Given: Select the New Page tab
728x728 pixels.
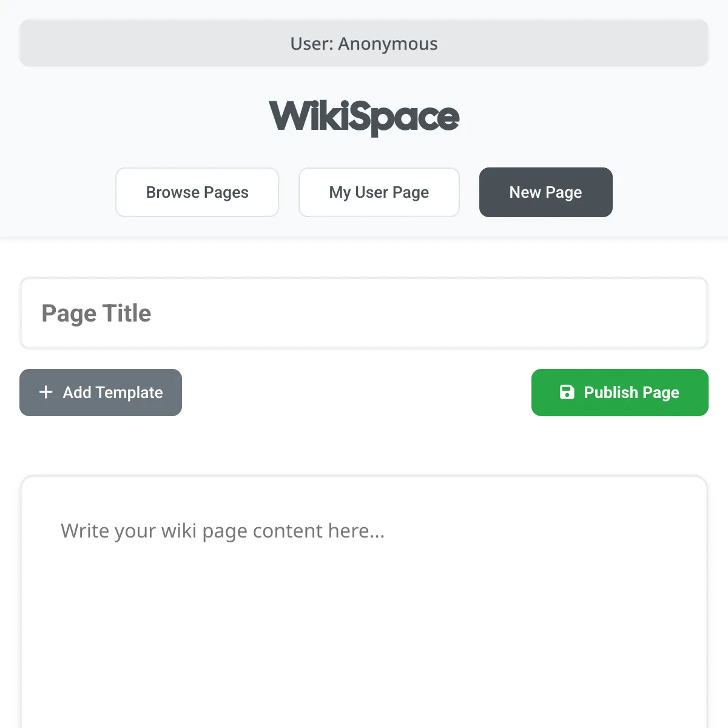Looking at the screenshot, I should click(546, 192).
